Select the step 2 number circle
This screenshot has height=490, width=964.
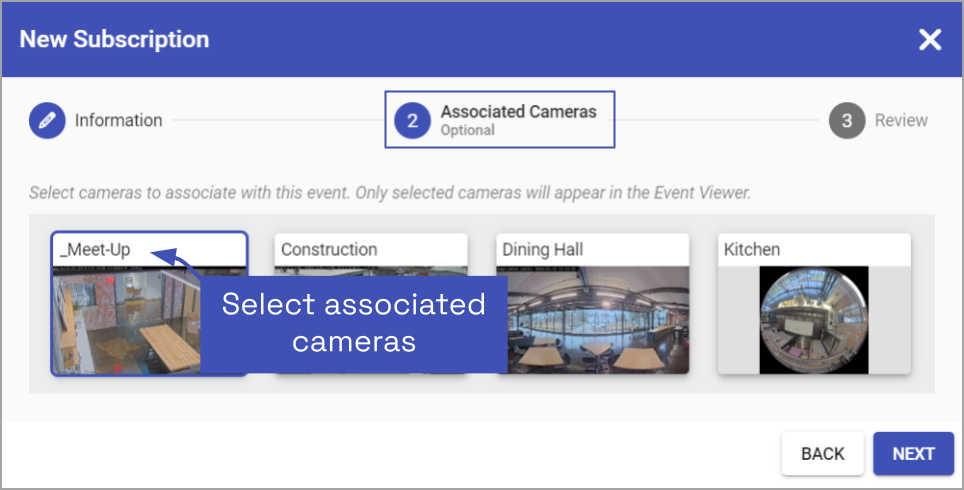[x=412, y=121]
